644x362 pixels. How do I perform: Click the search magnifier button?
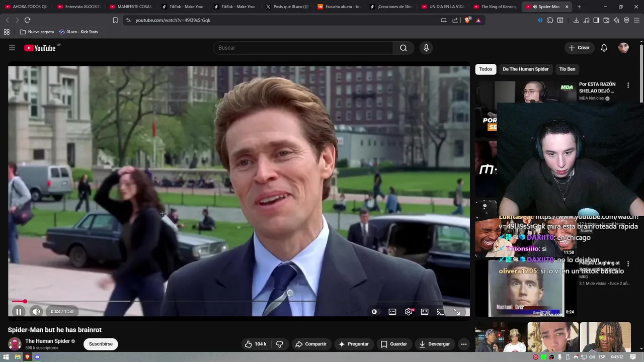[404, 48]
